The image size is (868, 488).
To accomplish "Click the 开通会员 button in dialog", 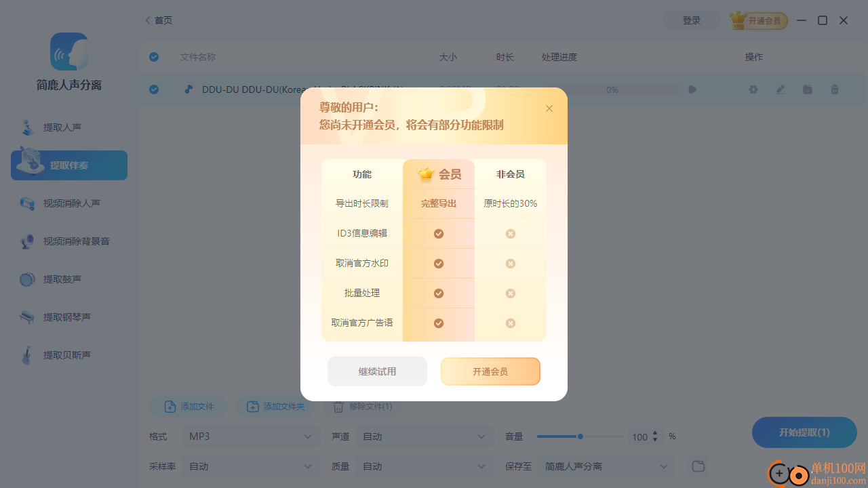I will point(490,371).
